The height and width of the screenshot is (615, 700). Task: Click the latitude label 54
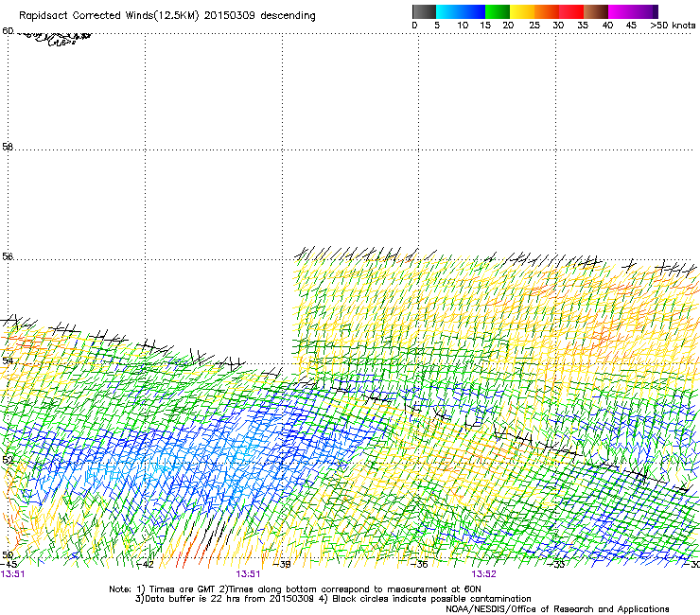click(x=8, y=360)
